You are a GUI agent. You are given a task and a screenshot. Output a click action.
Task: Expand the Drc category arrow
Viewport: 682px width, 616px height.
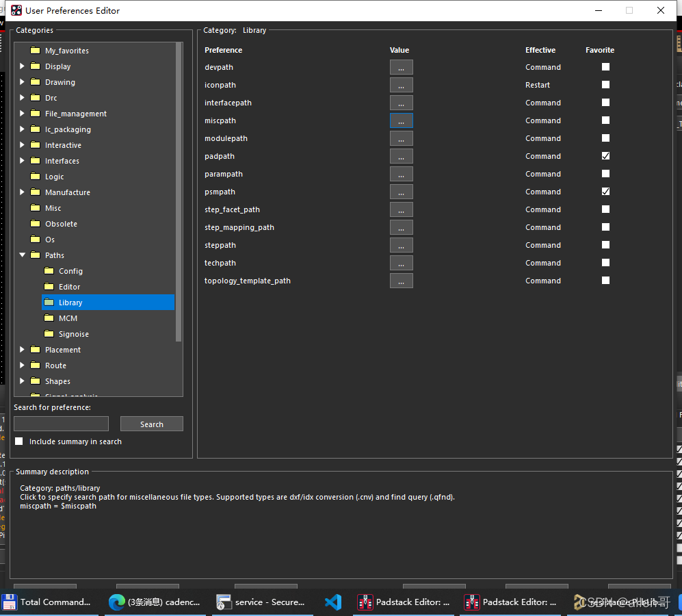tap(22, 97)
